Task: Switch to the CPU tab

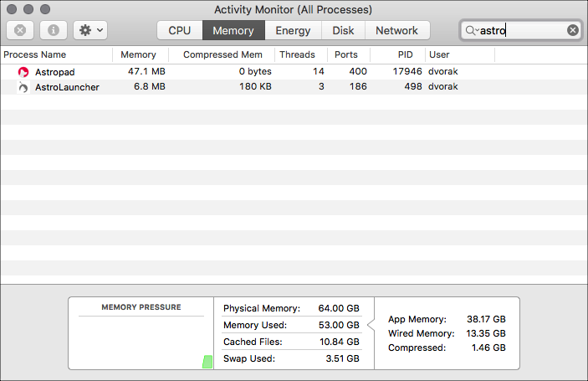Action: (x=180, y=30)
